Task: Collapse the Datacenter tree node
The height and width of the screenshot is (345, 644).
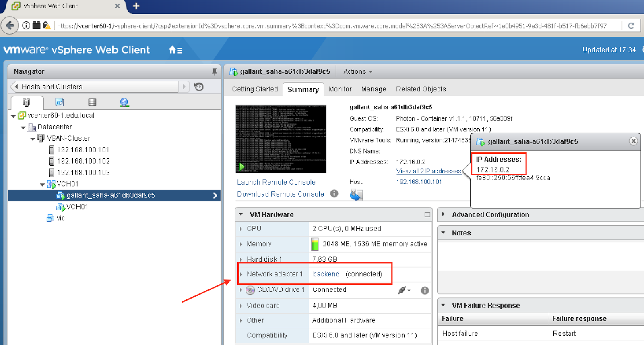Action: pyautogui.click(x=23, y=127)
